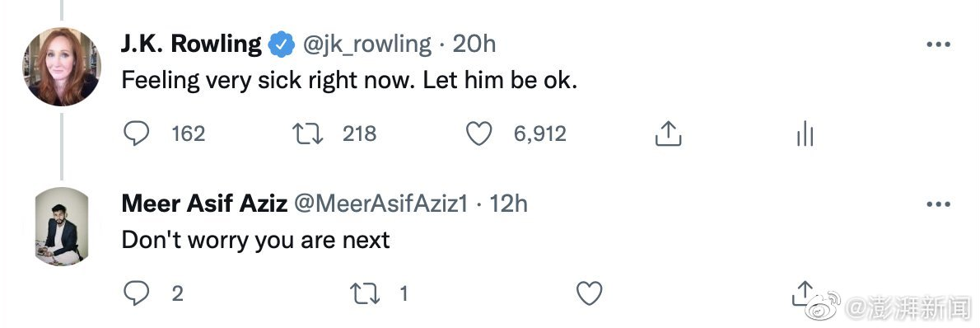Open more options for Rowling's tweet
This screenshot has height=328, width=980.
937,45
